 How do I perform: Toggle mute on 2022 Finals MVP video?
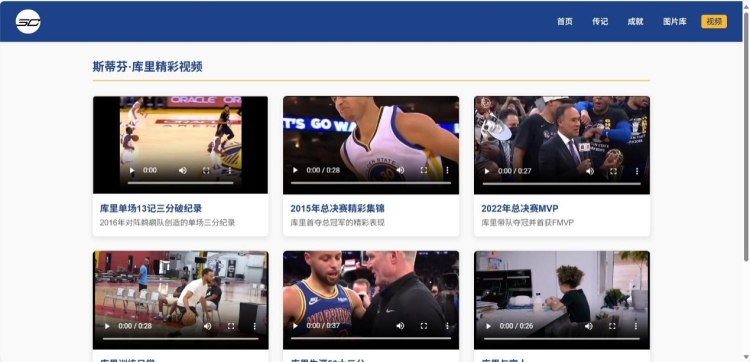[x=590, y=171]
